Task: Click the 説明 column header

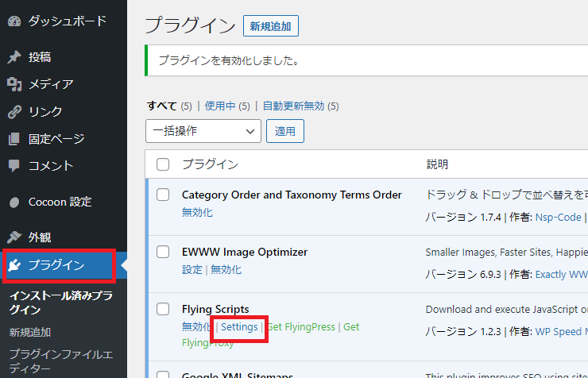Action: [x=437, y=164]
